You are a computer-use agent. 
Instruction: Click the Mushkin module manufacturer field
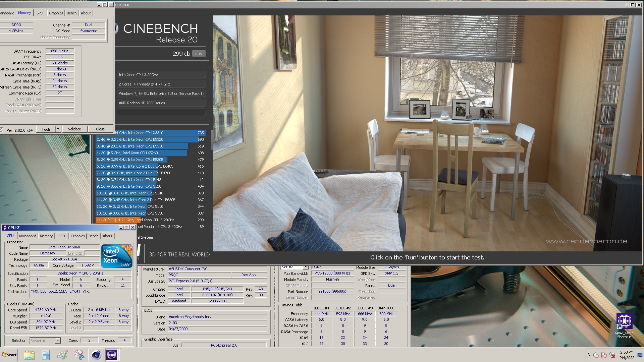[332, 279]
